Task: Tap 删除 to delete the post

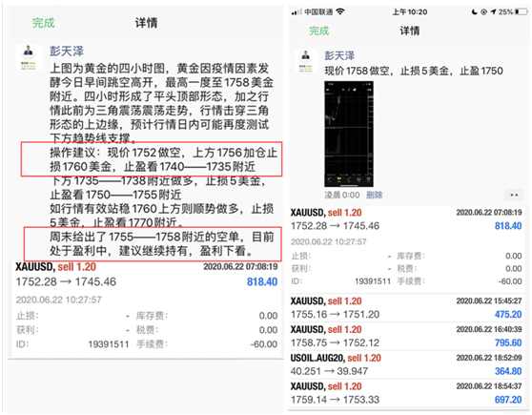Action: [x=375, y=195]
